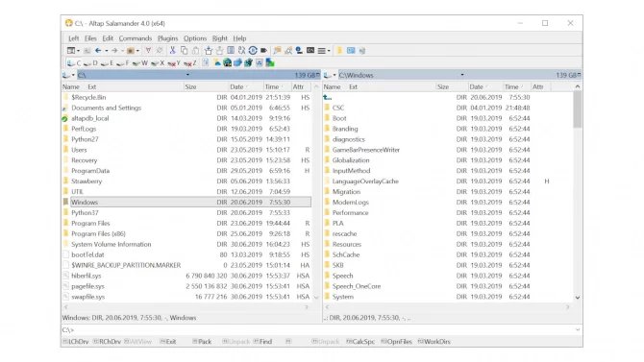
Task: Sort right panel by Date column header
Action: point(485,87)
